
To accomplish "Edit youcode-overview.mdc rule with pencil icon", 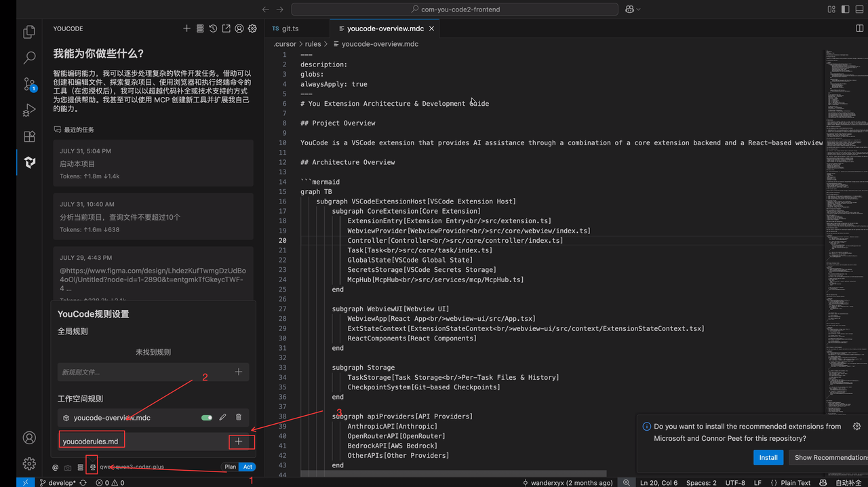I will pos(222,418).
